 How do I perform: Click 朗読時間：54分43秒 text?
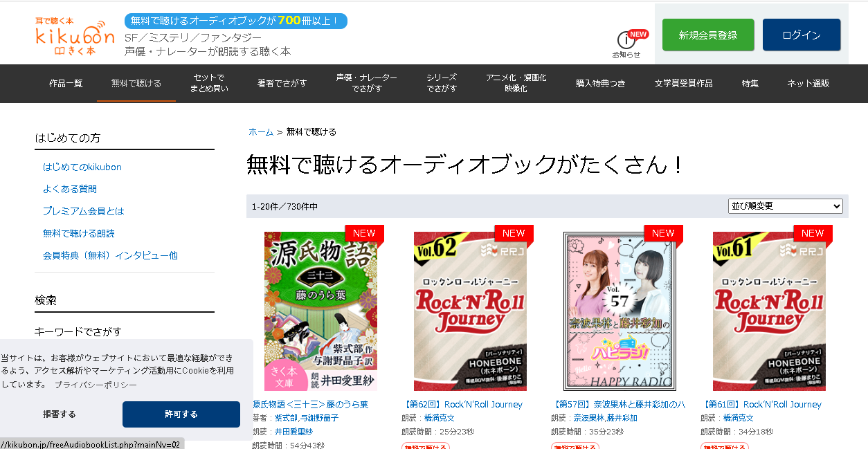coord(288,445)
